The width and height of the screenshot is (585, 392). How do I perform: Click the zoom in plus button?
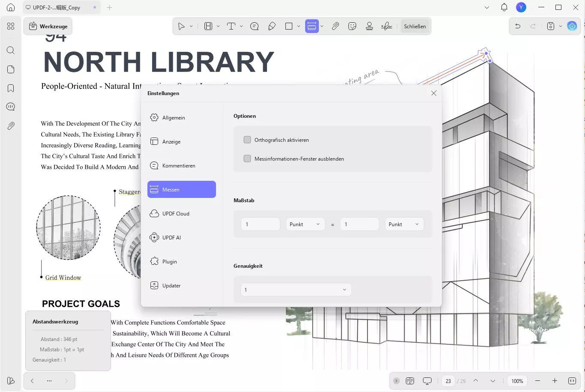[x=555, y=381]
